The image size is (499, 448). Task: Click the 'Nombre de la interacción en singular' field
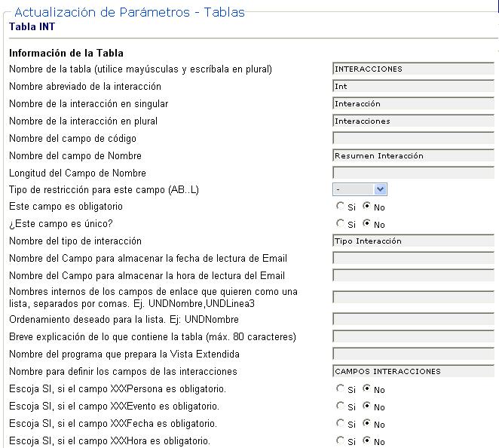(x=413, y=103)
